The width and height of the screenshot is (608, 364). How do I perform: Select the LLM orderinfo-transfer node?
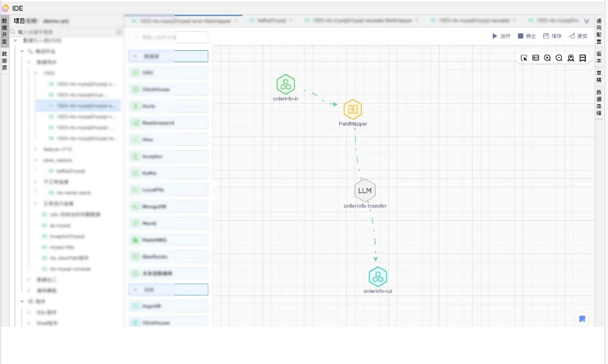[x=364, y=190]
